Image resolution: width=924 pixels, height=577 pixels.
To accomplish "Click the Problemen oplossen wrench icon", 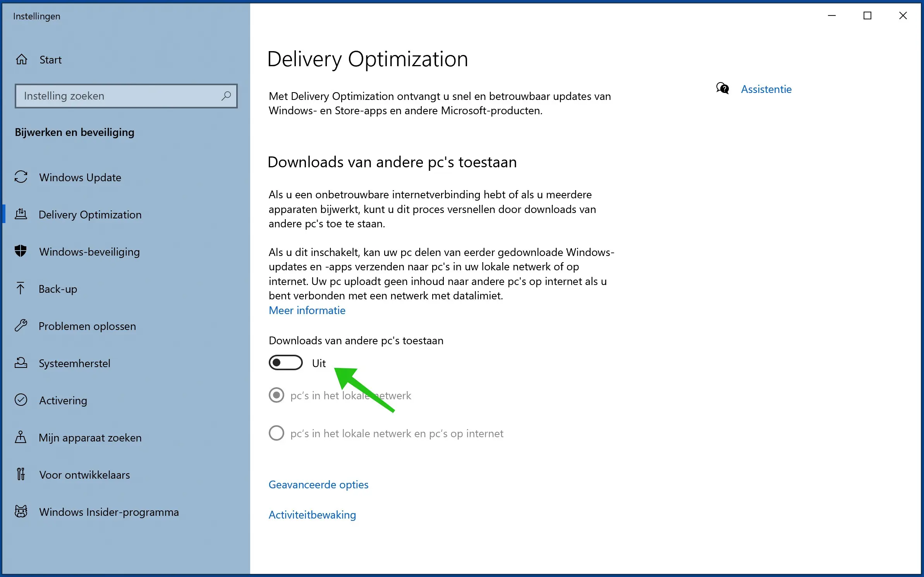I will click(21, 326).
